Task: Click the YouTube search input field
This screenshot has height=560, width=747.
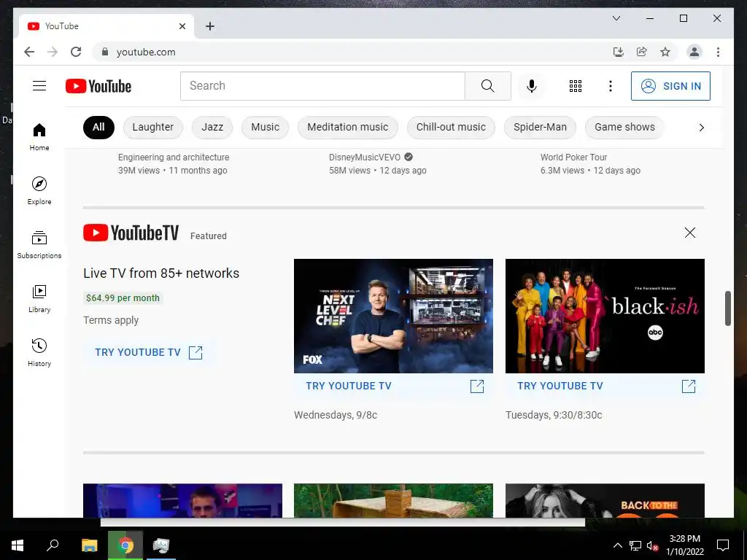Action: point(322,86)
